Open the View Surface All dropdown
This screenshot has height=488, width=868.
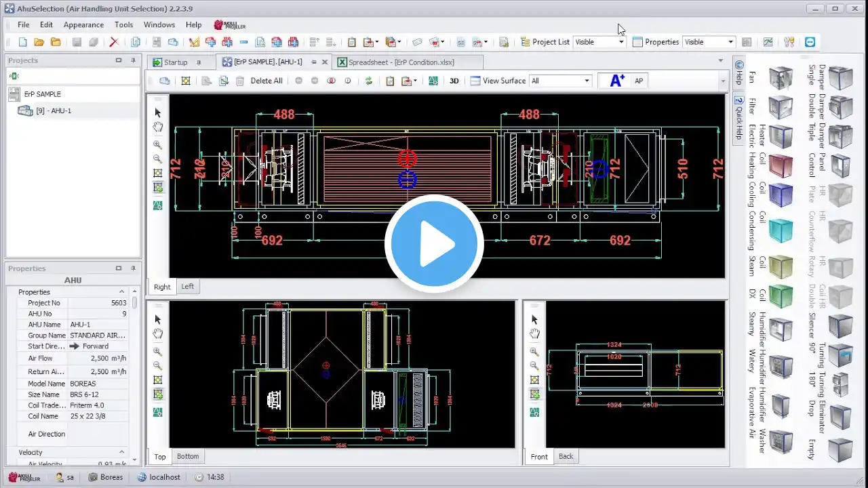tap(587, 81)
